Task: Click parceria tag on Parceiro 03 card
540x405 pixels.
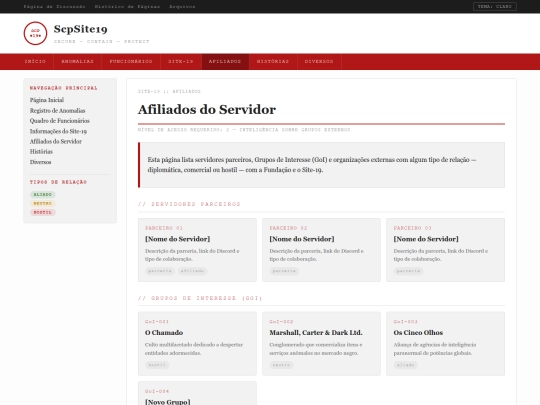Action: click(x=408, y=271)
